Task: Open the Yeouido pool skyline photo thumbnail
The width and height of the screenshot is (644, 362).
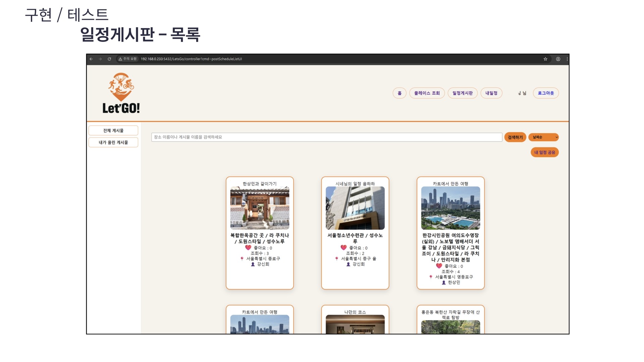Action: [450, 208]
